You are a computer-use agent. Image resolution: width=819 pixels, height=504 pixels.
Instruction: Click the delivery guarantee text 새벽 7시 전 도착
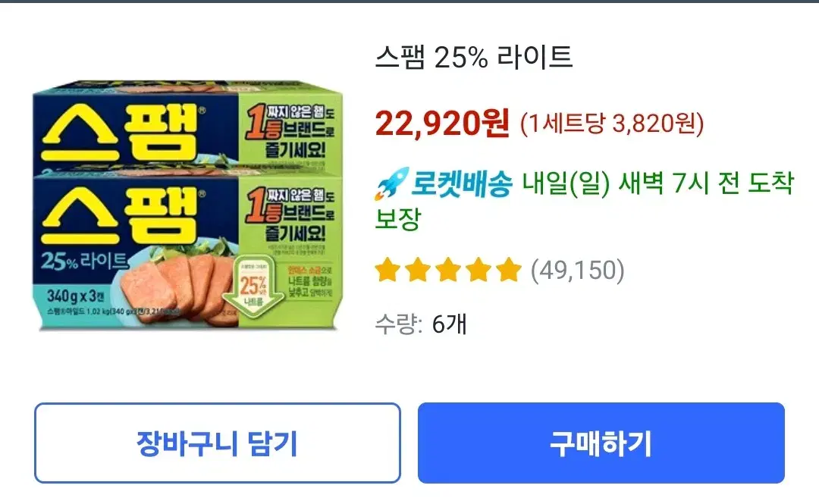point(706,183)
